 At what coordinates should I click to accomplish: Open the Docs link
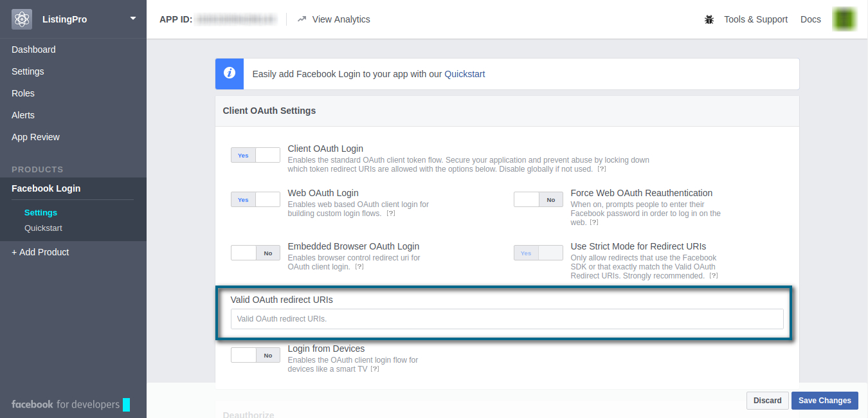(811, 19)
